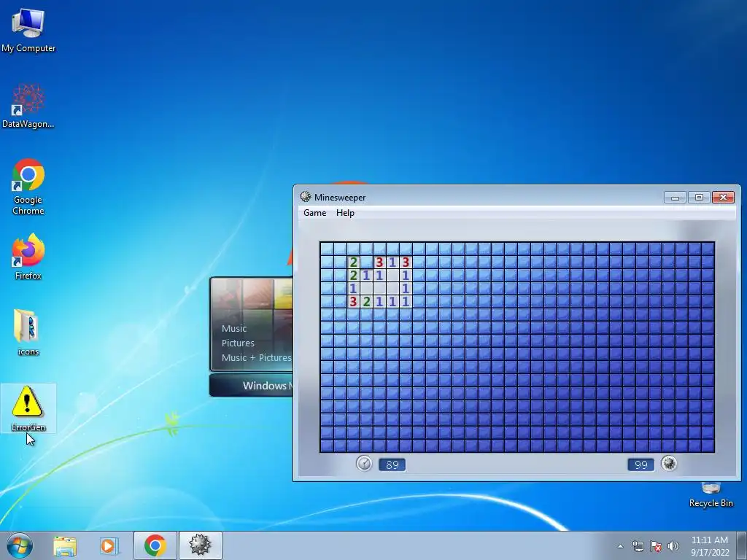
Task: Click the Minesweeper title bar mine icon
Action: 306,197
